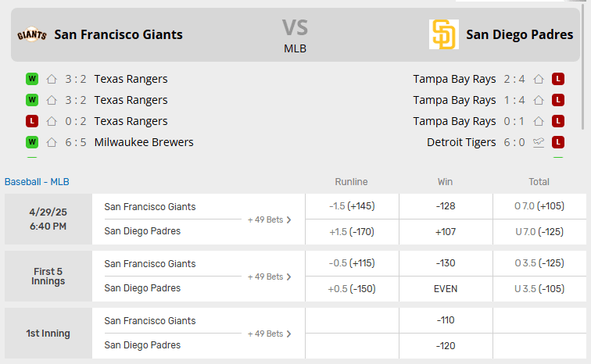Click the home icon next to Giants 0:2 result
The image size is (591, 364).
click(x=52, y=121)
